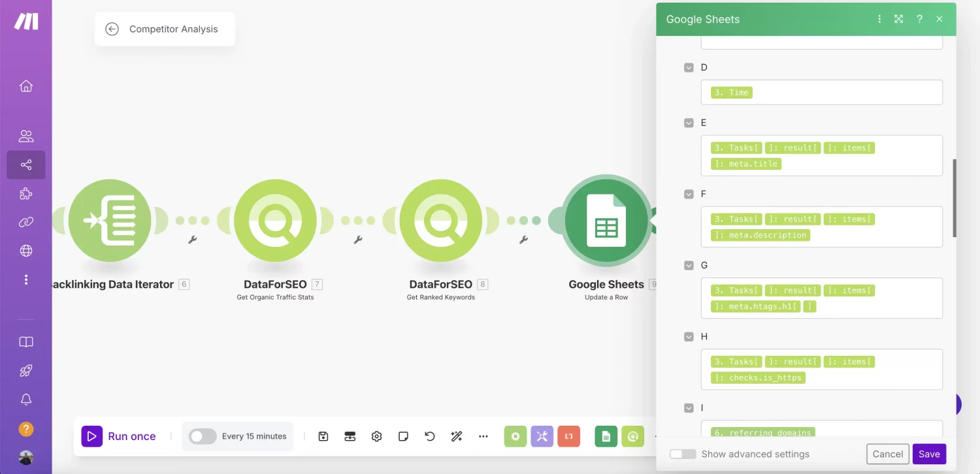
Task: Click the undo arrow in bottom toolbar
Action: point(430,436)
